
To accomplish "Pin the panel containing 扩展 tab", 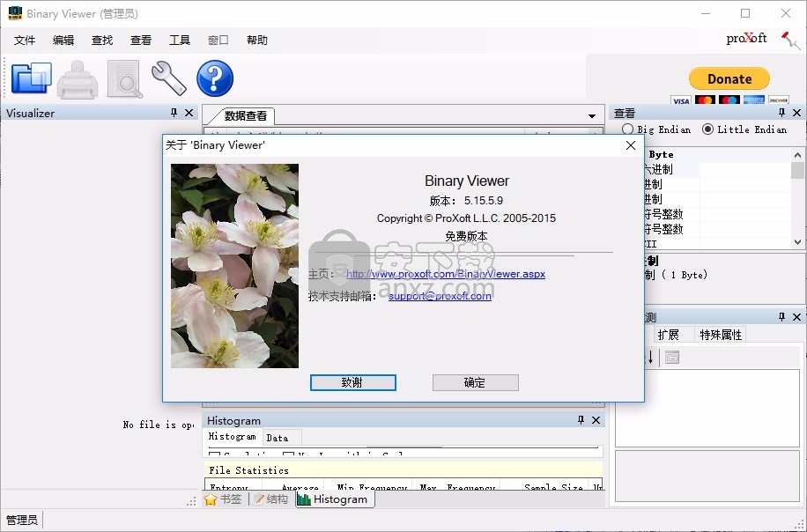I will (x=781, y=316).
